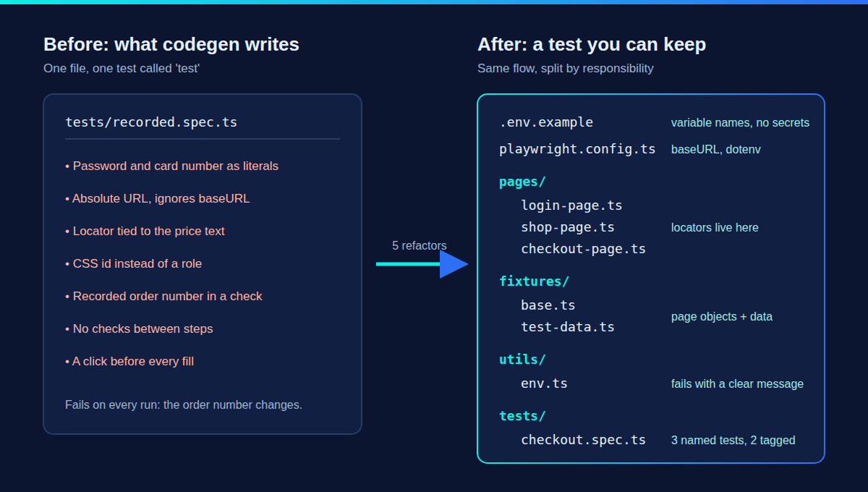
Task: Select test-data.ts in the tree
Action: [x=568, y=327]
